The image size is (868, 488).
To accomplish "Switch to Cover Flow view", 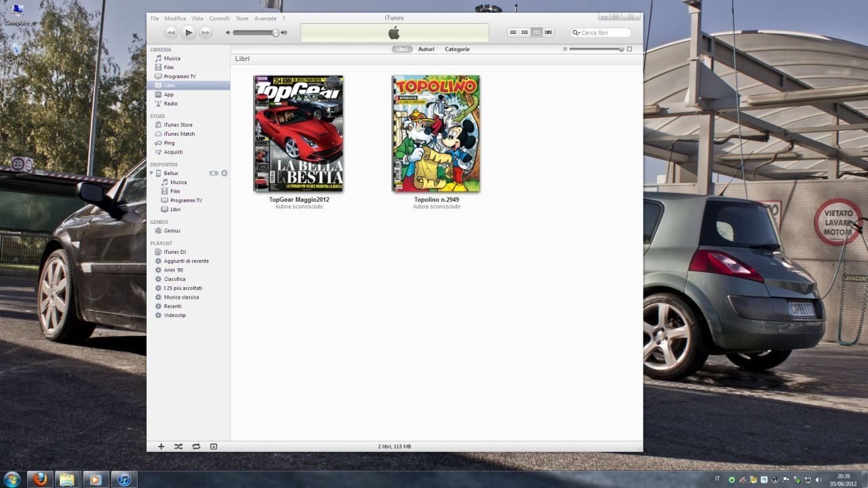I will pyautogui.click(x=548, y=33).
